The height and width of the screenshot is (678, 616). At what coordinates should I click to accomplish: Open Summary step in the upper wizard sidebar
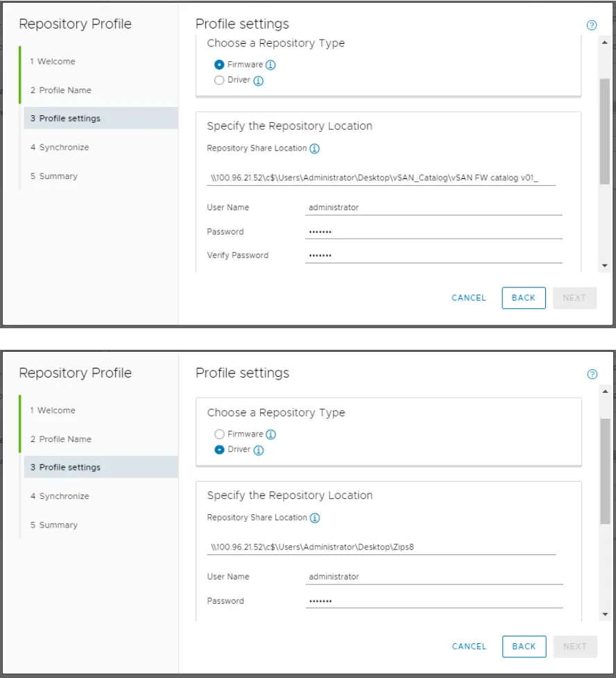[53, 176]
